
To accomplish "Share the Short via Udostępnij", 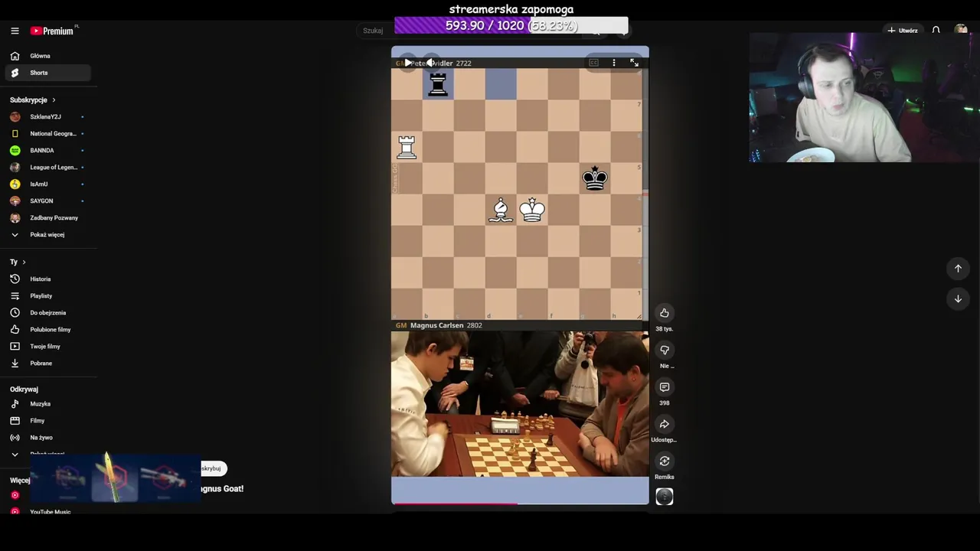I will pyautogui.click(x=665, y=424).
